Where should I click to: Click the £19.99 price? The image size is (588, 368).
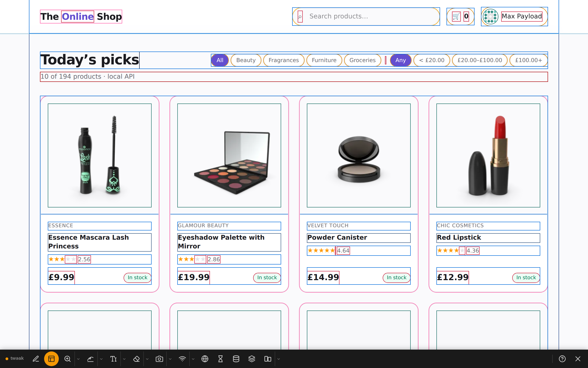click(x=194, y=277)
